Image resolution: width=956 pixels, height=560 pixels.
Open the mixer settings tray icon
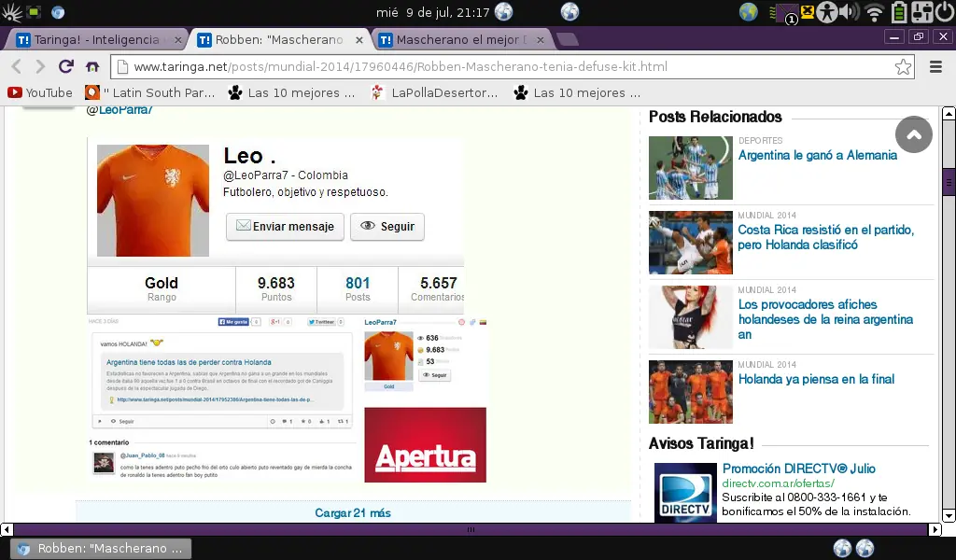pos(921,12)
